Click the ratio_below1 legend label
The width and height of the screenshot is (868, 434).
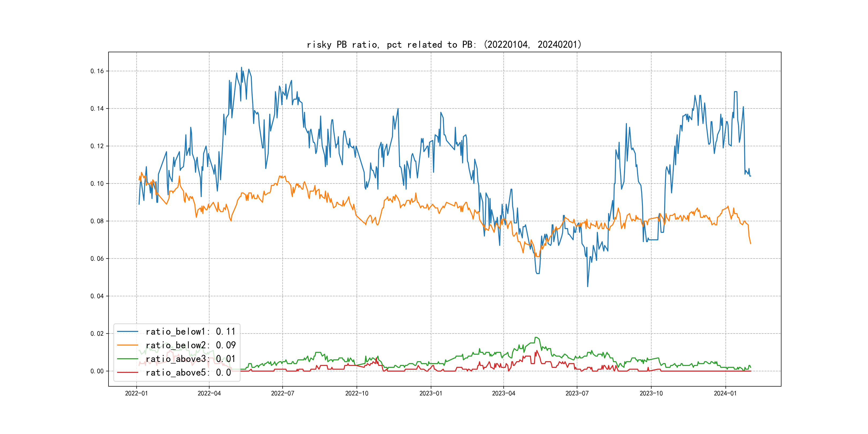point(190,332)
